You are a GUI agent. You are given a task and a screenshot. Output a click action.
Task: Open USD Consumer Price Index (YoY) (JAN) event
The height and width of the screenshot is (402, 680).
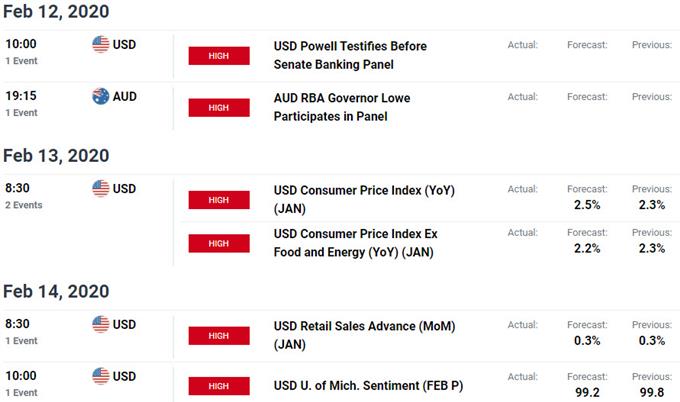click(x=364, y=199)
